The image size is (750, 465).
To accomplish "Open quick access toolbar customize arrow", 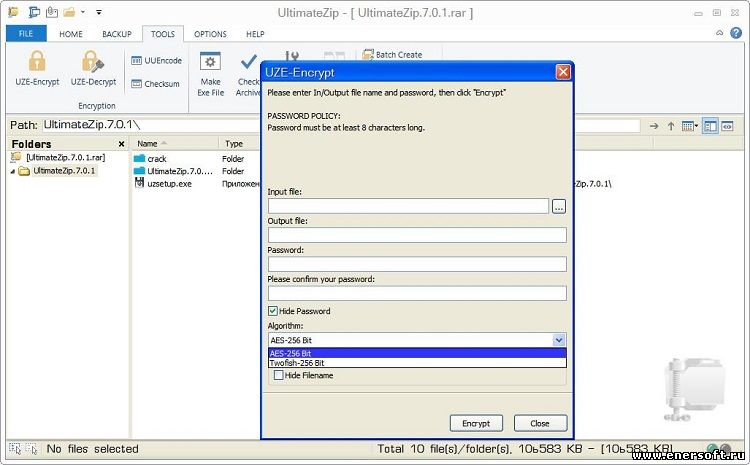I will 99,12.
